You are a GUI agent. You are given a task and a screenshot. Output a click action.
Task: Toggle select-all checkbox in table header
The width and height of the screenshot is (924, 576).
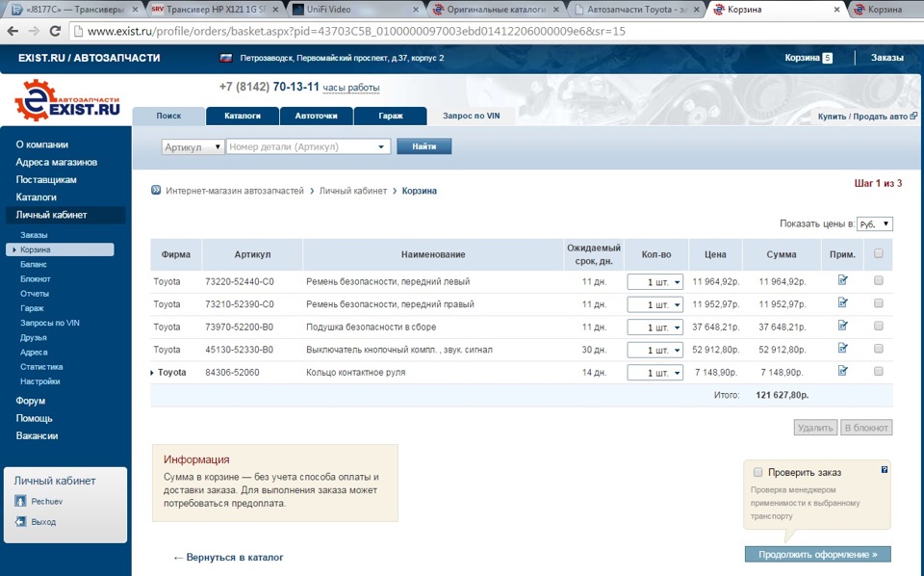[x=879, y=253]
